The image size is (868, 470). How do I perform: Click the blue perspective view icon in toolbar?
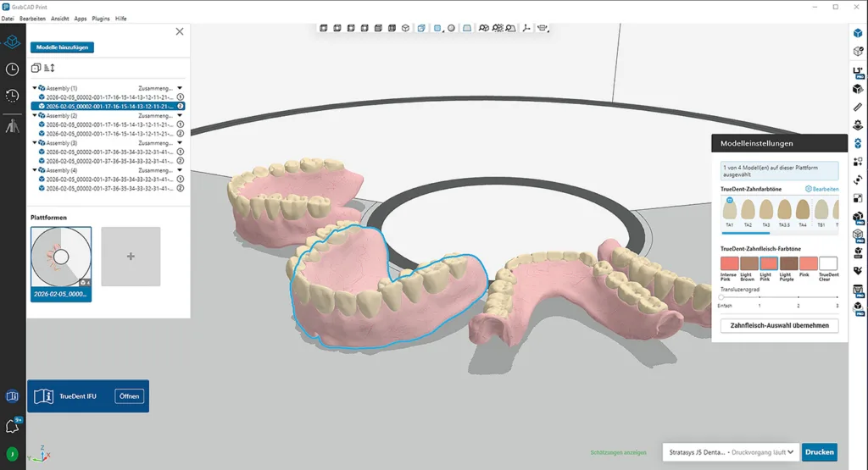coord(421,28)
